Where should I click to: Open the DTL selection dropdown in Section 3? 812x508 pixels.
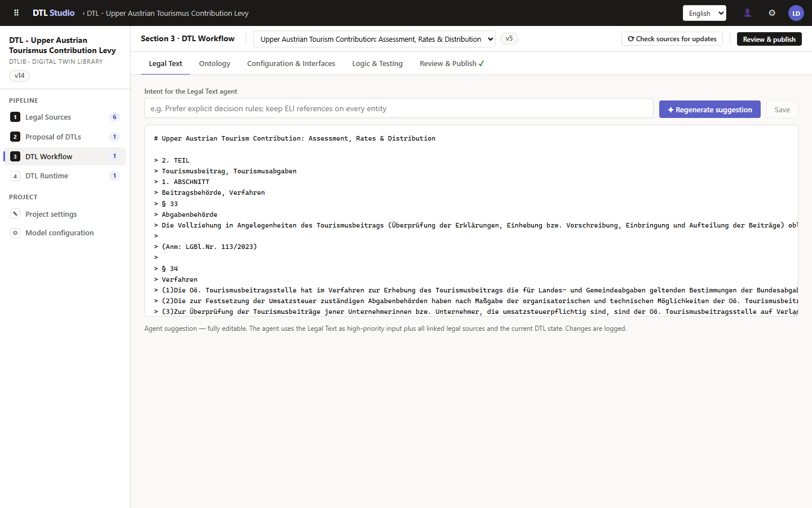pos(374,39)
